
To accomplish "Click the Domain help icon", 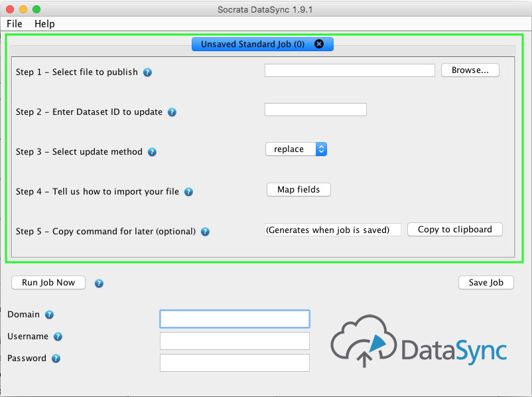I will pos(49,315).
